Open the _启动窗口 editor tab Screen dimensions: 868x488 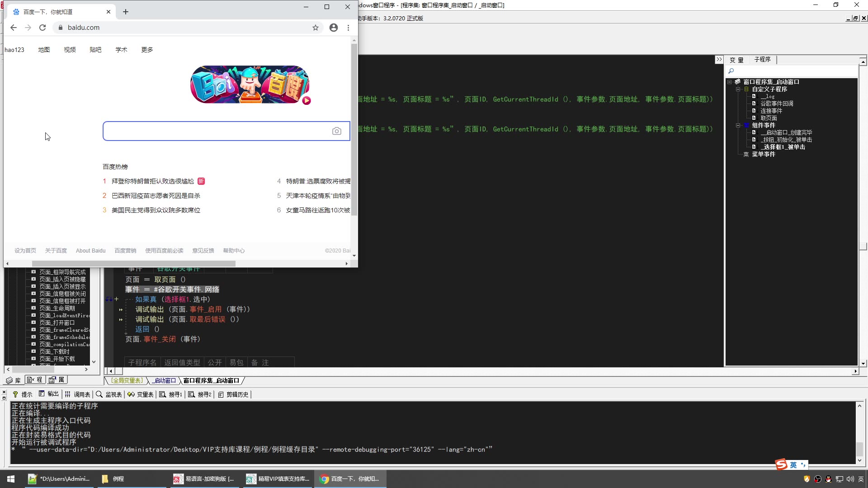164,380
